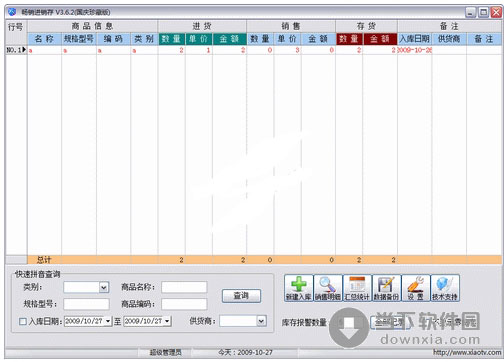Click the 备注 column header in the blue row

pos(484,39)
